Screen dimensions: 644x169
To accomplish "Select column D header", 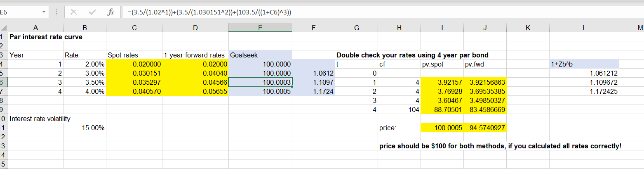I will [x=195, y=28].
